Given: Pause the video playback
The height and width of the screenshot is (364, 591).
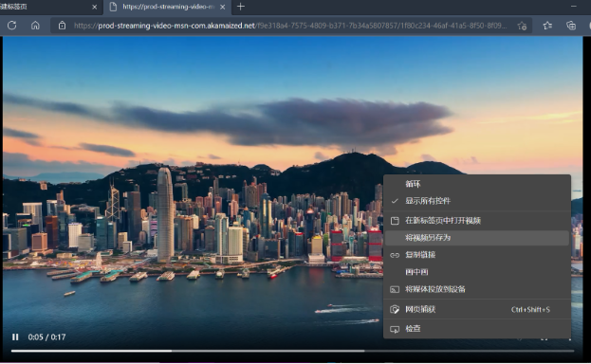Looking at the screenshot, I should pyautogui.click(x=15, y=337).
